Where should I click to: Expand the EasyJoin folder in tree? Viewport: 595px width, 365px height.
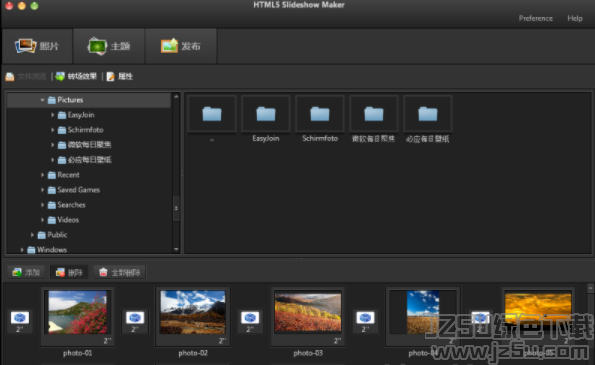(x=52, y=115)
